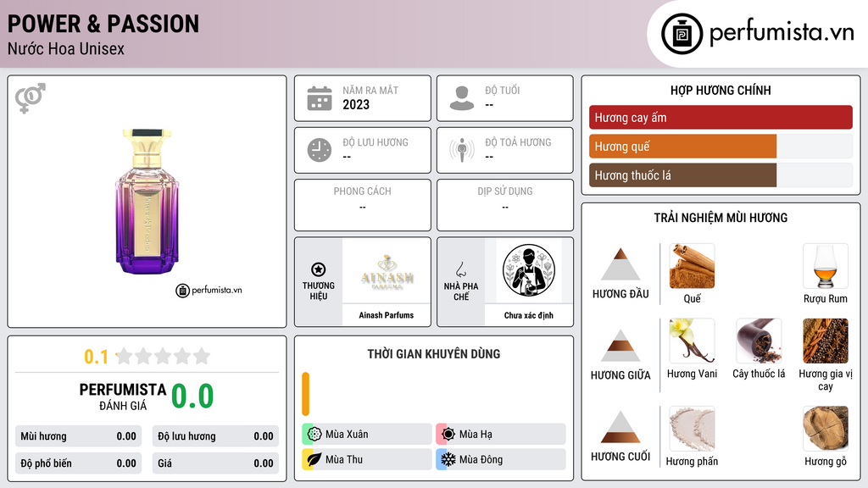Viewport: 868px width, 488px height.
Task: Click the Hợp hương chính heading
Action: 721,90
